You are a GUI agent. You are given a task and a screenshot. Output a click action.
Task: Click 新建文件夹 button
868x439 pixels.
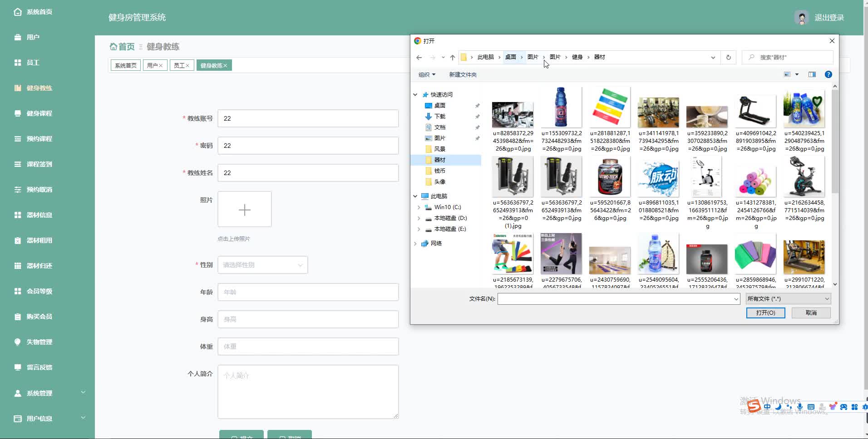pyautogui.click(x=463, y=75)
